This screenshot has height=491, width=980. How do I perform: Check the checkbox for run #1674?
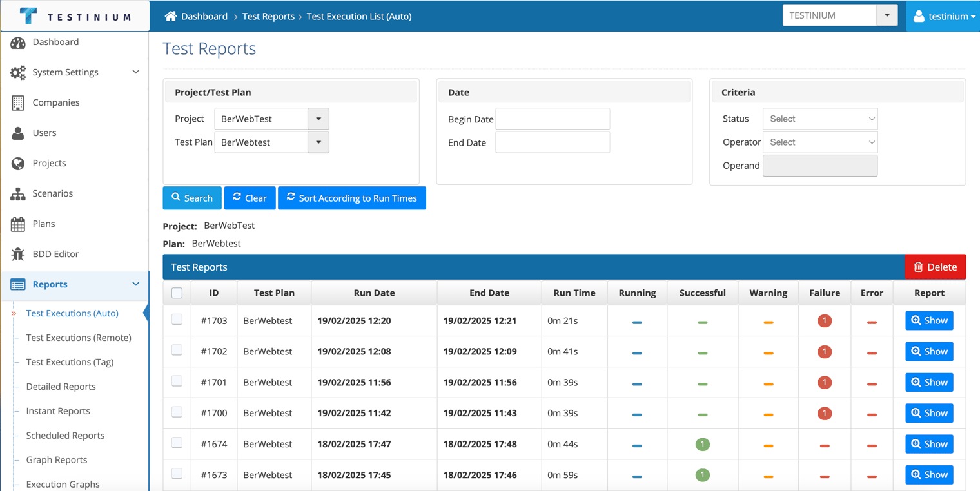click(177, 443)
